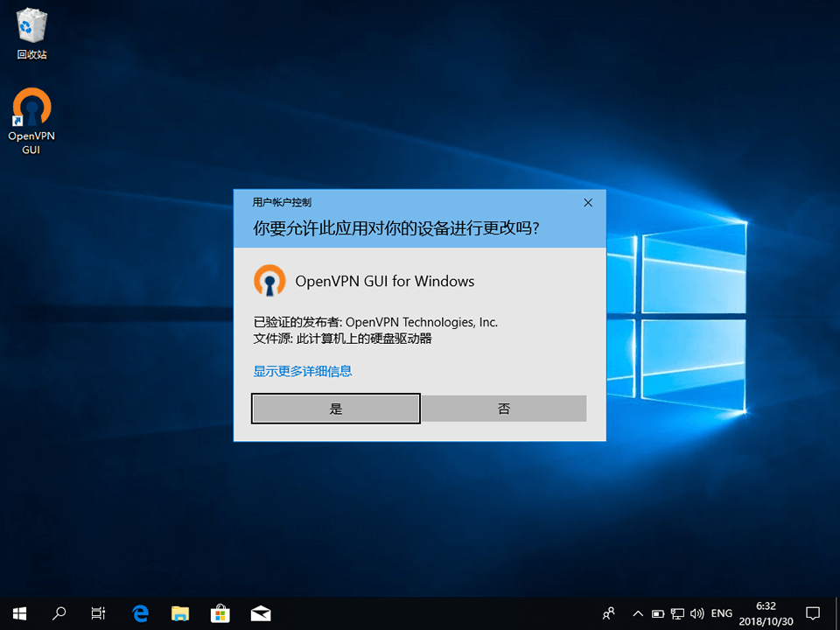Click the 文件源 file origin line
Screen dimensions: 840x630
pyautogui.click(x=343, y=339)
